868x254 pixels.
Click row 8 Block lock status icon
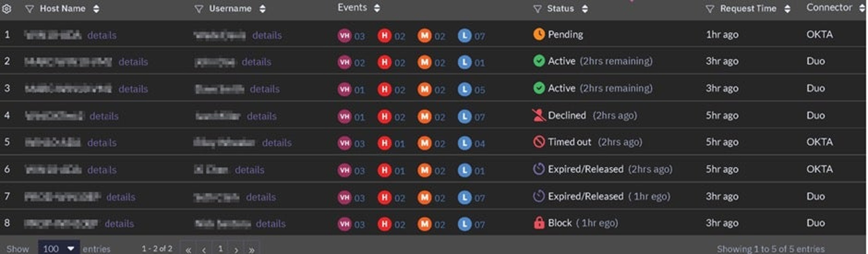[539, 223]
